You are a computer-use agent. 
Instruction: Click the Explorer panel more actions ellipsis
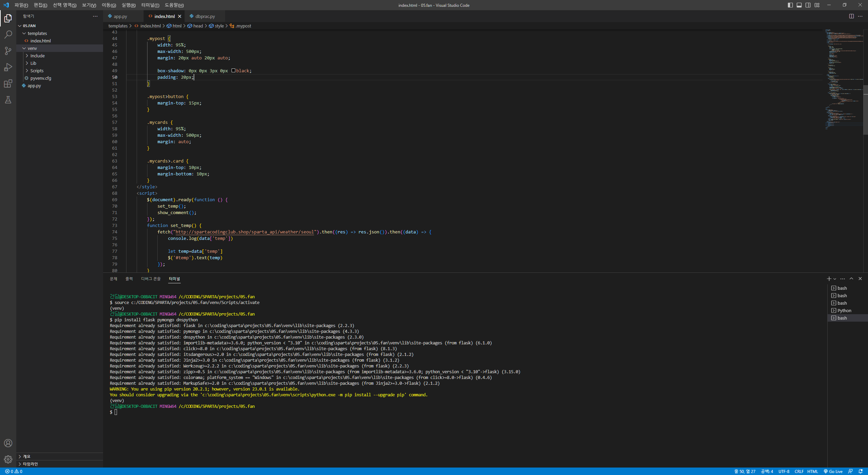tap(95, 16)
